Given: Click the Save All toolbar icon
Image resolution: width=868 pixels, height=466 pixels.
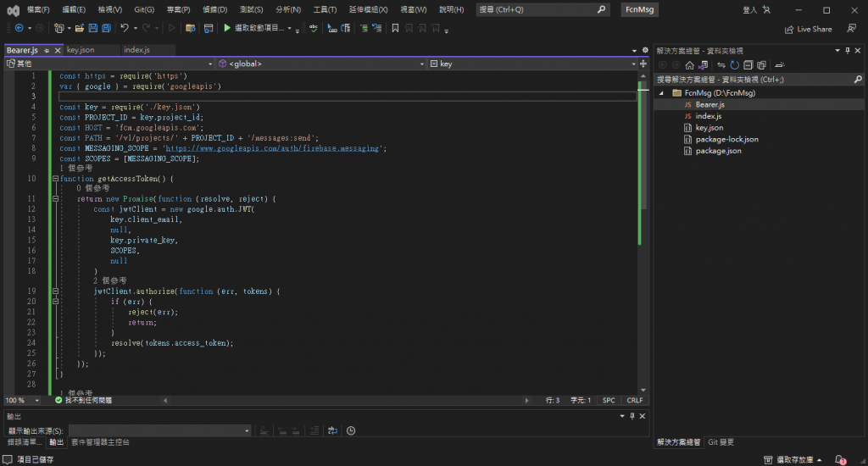Looking at the screenshot, I should 105,28.
